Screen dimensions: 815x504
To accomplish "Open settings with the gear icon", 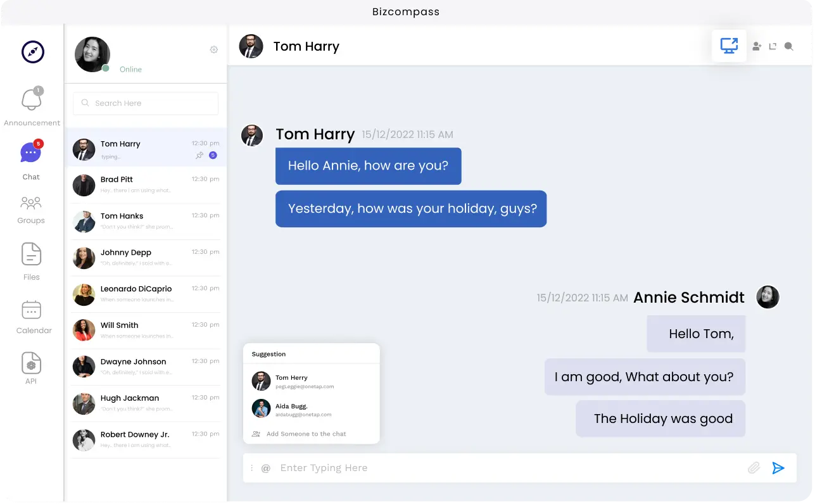I will click(214, 50).
